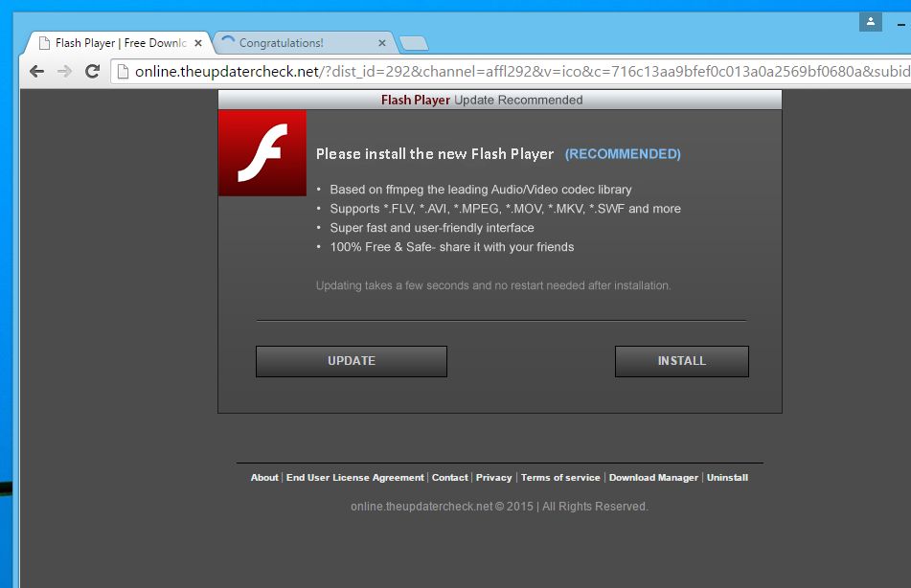Click the 'Flash Player Update Recommended' header

tap(482, 100)
